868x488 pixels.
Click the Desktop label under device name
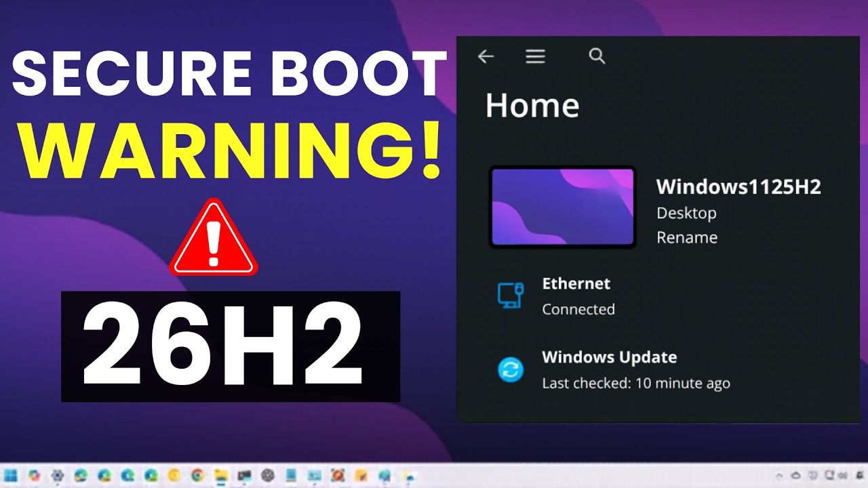point(686,213)
